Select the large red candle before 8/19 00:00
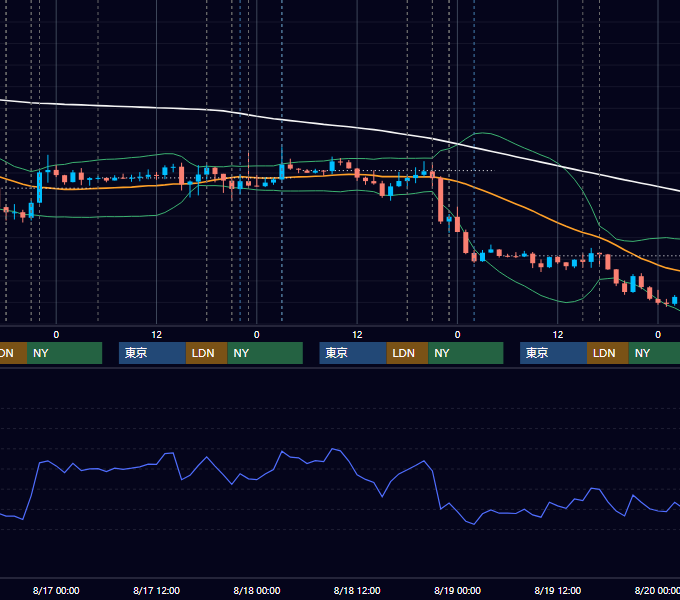 [x=441, y=199]
